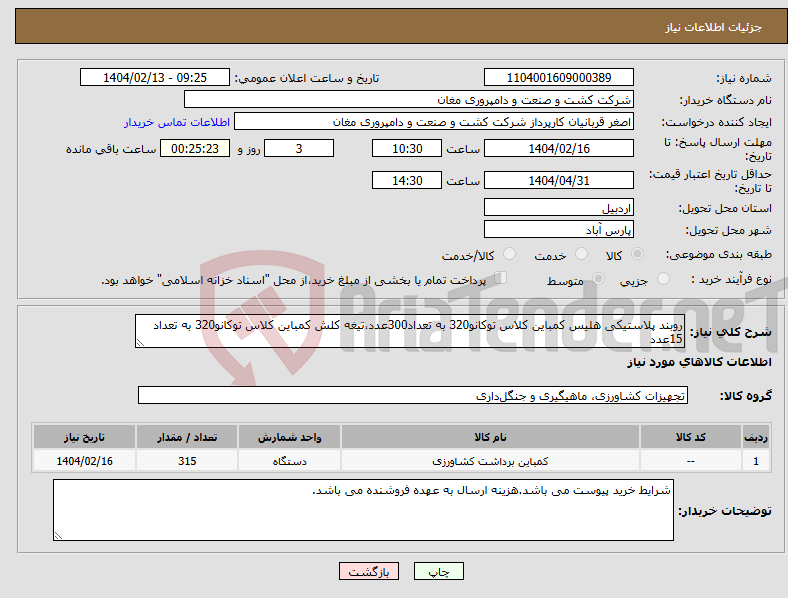Select the جزیی purchase type radio
The width and height of the screenshot is (788, 598).
(663, 278)
